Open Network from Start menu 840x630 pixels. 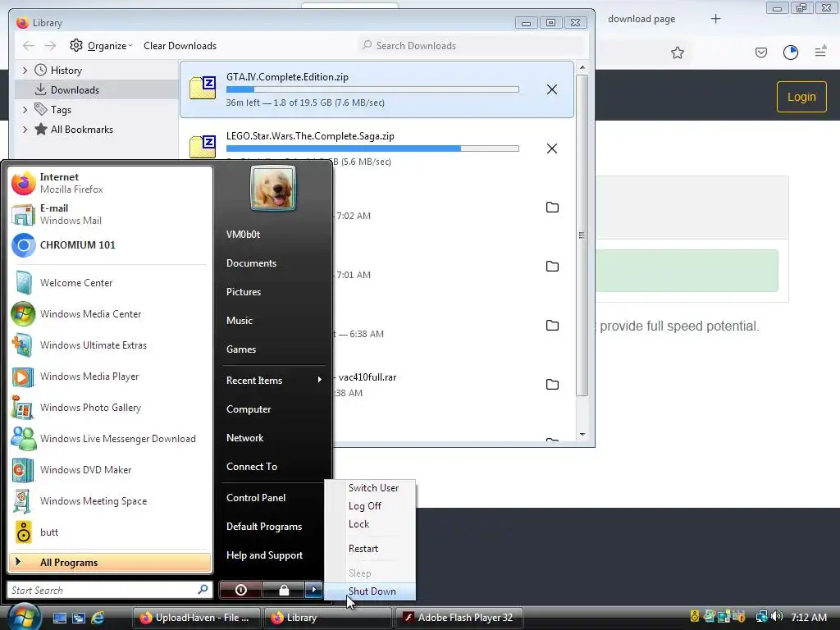244,438
